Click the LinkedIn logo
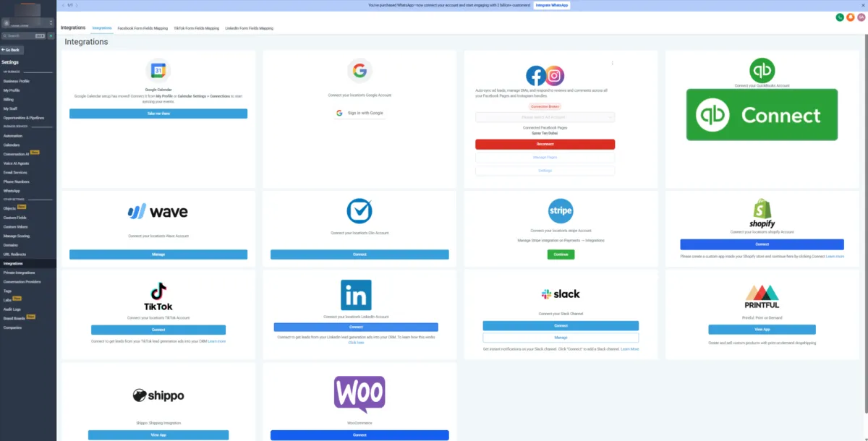Image resolution: width=868 pixels, height=441 pixels. [x=356, y=295]
